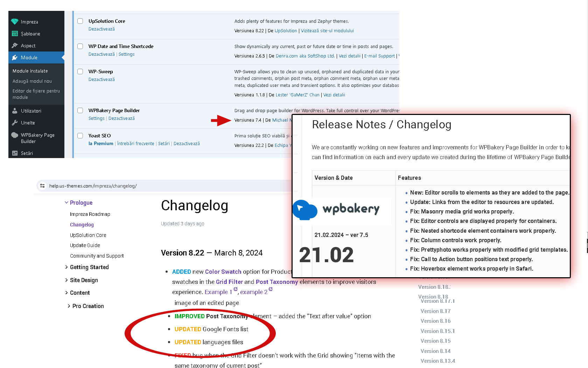
Task: Open UpSolution Core docs page
Action: click(x=88, y=235)
